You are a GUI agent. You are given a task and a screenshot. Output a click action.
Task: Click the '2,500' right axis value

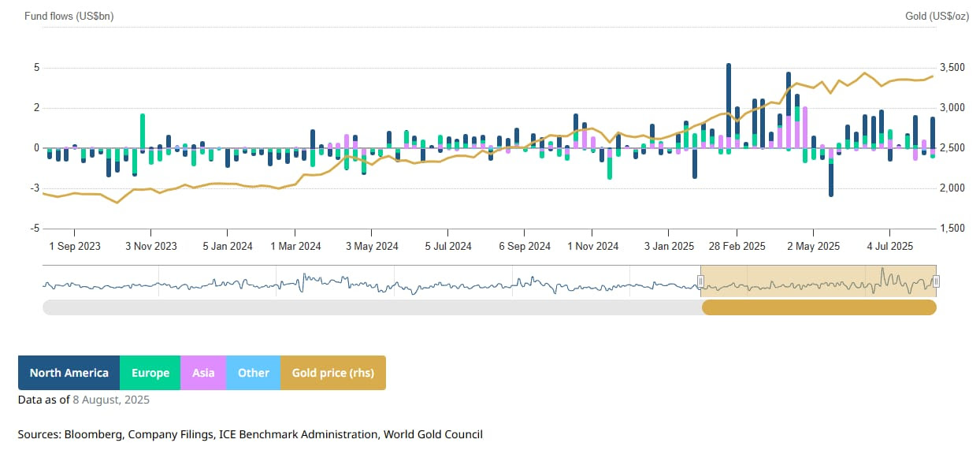click(954, 148)
